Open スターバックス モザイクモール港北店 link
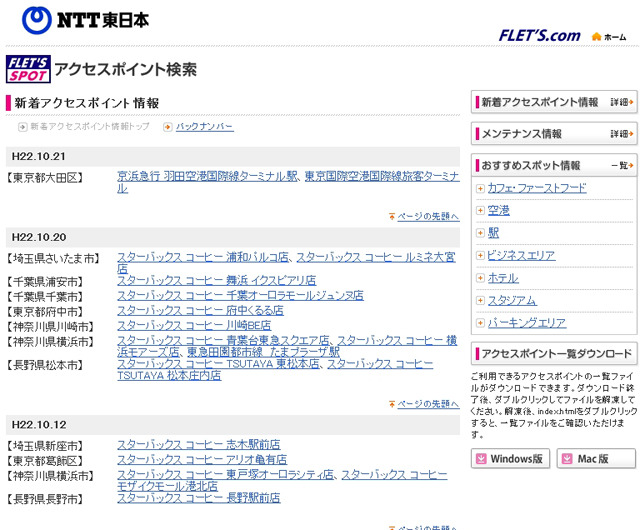Viewport: 640px width, 530px height. pyautogui.click(x=167, y=486)
